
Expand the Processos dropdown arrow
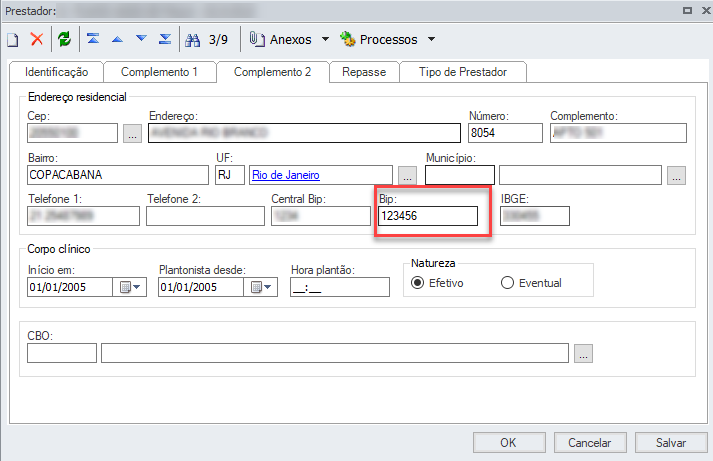[432, 39]
